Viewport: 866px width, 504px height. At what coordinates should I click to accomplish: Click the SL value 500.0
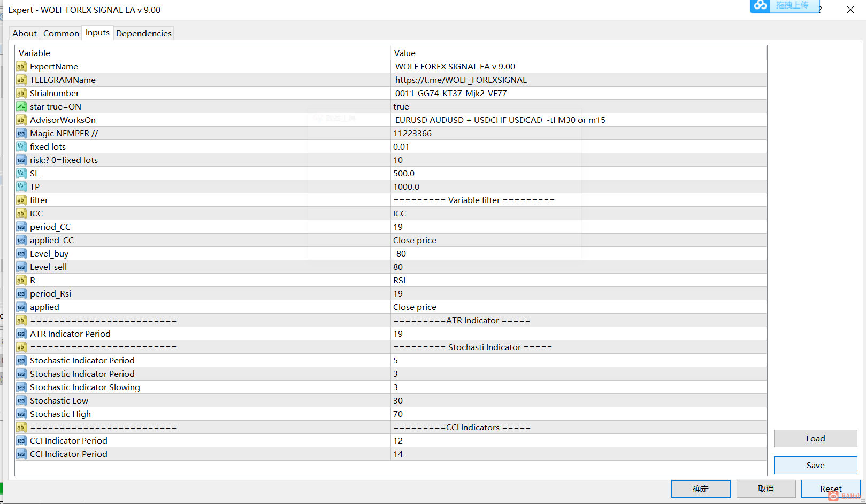tap(404, 173)
